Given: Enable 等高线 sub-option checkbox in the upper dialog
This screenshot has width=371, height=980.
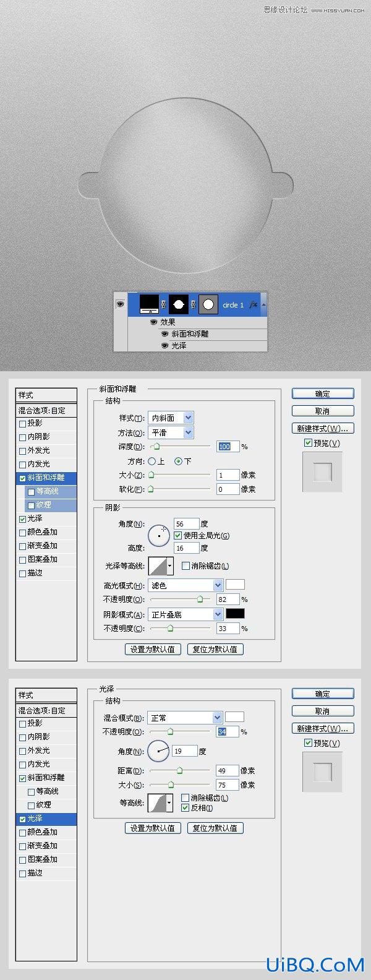Looking at the screenshot, I should [32, 492].
